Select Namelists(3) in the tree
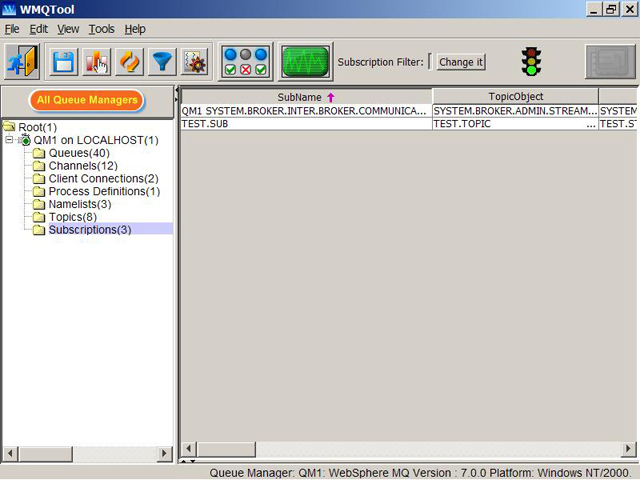Image resolution: width=640 pixels, height=480 pixels. coord(80,204)
